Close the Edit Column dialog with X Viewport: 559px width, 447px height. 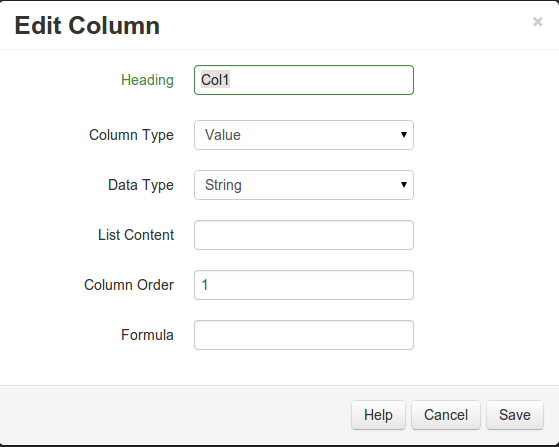coord(538,22)
